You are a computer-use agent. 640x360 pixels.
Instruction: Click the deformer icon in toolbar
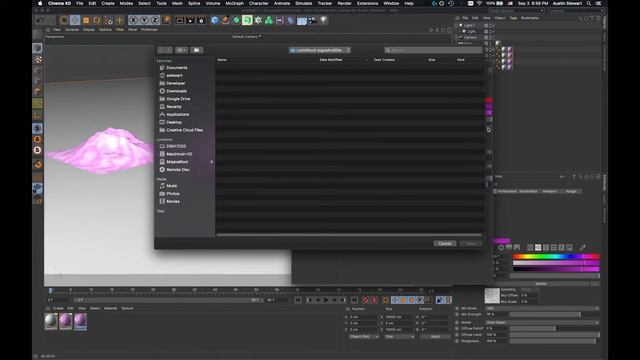tap(290, 20)
